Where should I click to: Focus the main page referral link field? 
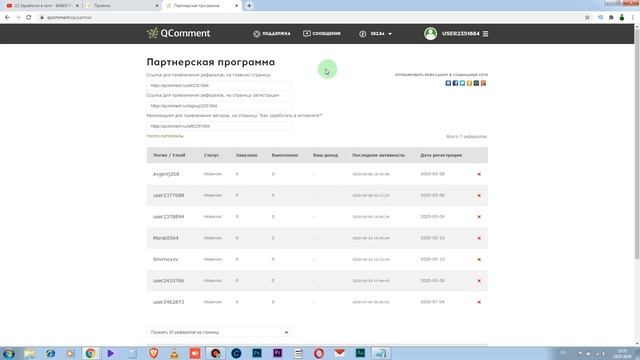pyautogui.click(x=219, y=85)
